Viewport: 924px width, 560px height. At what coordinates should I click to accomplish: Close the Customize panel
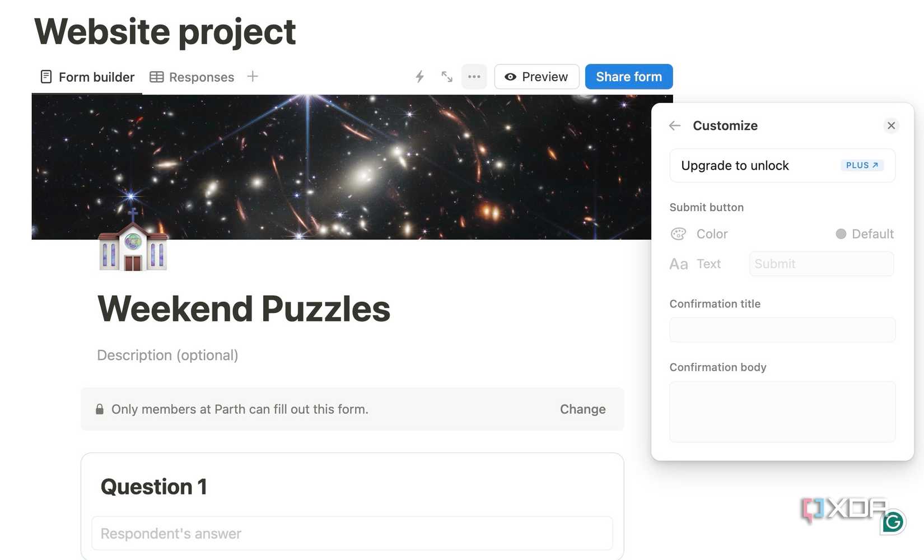(x=891, y=125)
